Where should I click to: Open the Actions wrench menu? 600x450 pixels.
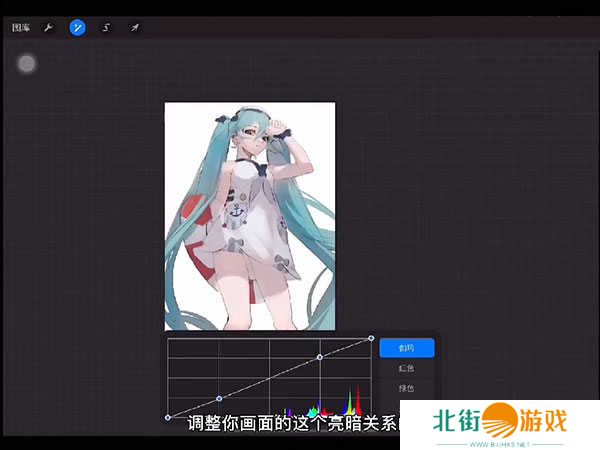47,27
